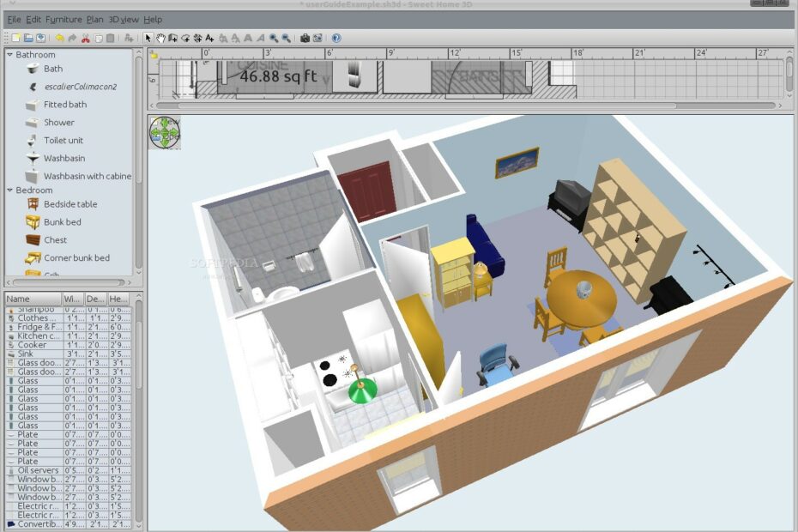Sort furniture list by Wi... width column

pyautogui.click(x=73, y=299)
